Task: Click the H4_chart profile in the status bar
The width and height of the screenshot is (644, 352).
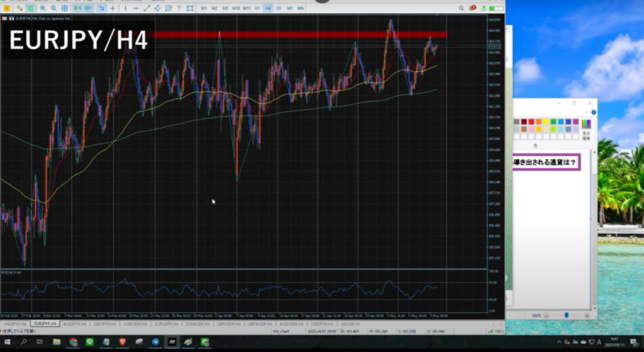Action: pyautogui.click(x=281, y=331)
